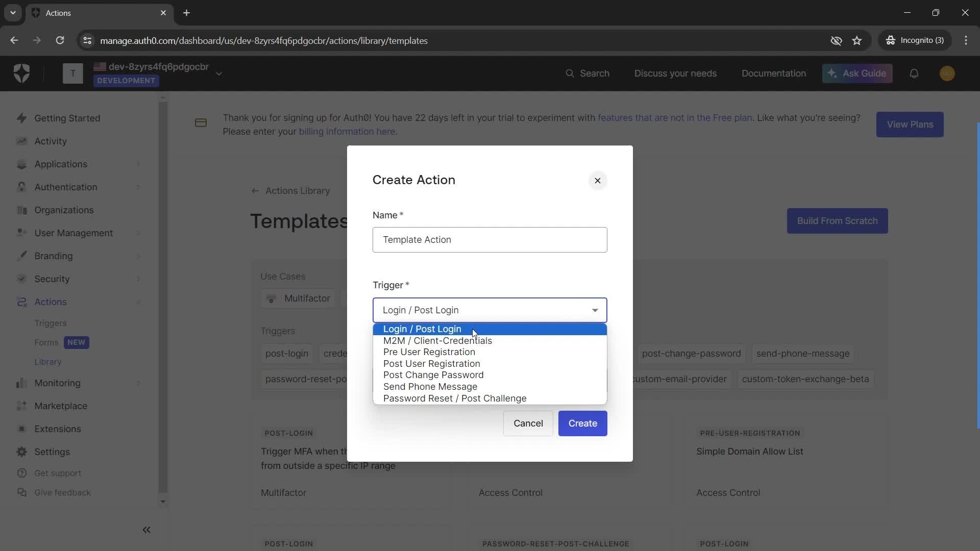Viewport: 980px width, 551px height.
Task: Click the Activity chart icon in sidebar
Action: tap(21, 141)
